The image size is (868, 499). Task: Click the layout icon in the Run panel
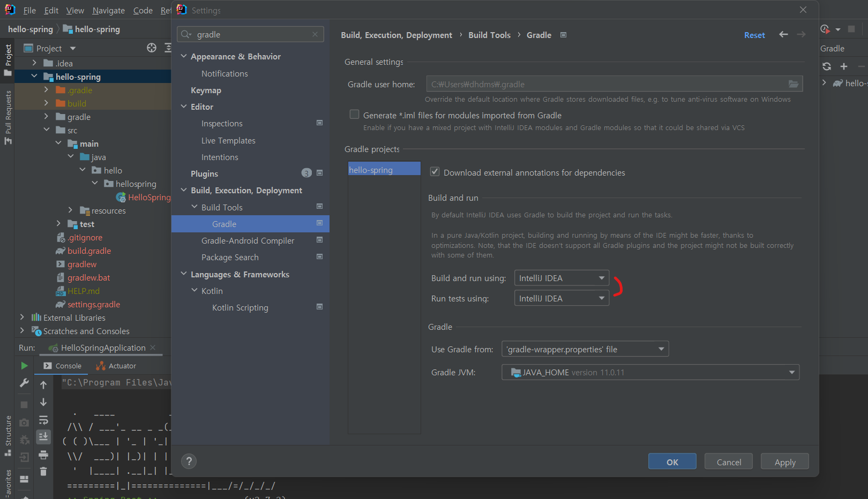24,479
